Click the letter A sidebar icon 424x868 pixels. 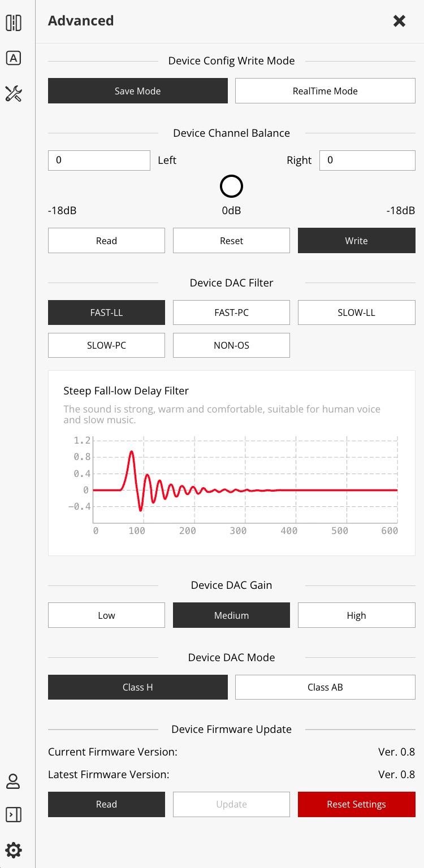[x=14, y=58]
